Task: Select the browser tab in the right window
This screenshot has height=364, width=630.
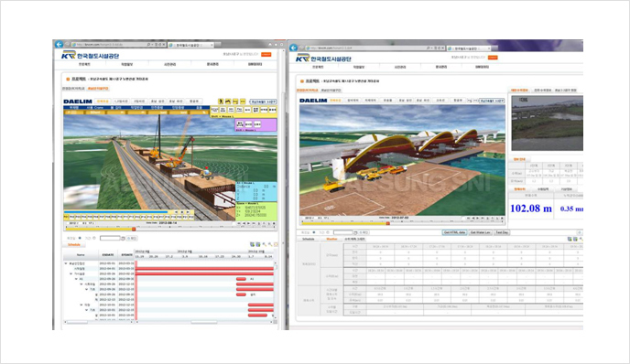Action: tap(469, 48)
